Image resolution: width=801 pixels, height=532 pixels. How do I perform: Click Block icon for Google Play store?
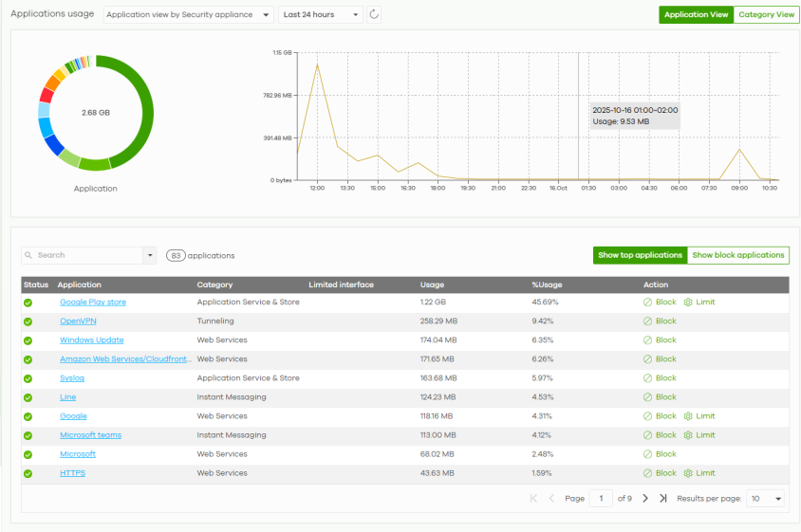(x=647, y=303)
